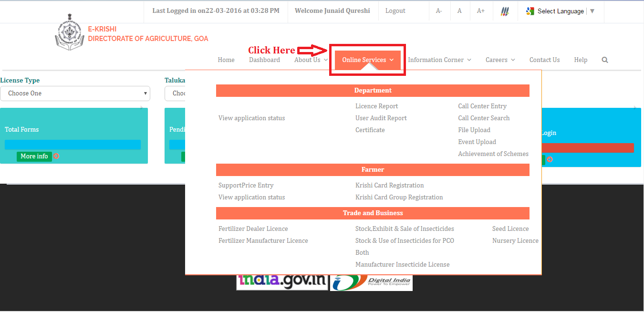Image resolution: width=644 pixels, height=312 pixels.
Task: Open the Taluka dropdown
Action: [175, 94]
